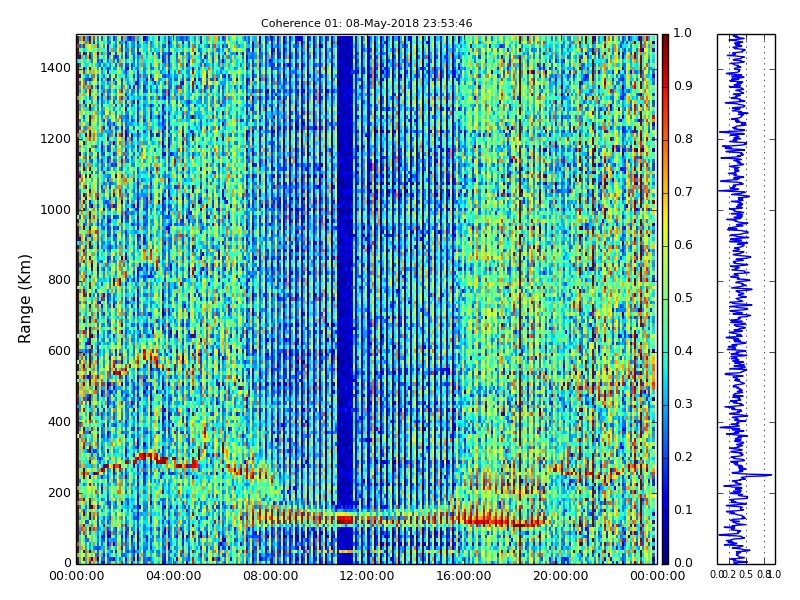Click the 20:00:00 time axis label

pos(560,577)
